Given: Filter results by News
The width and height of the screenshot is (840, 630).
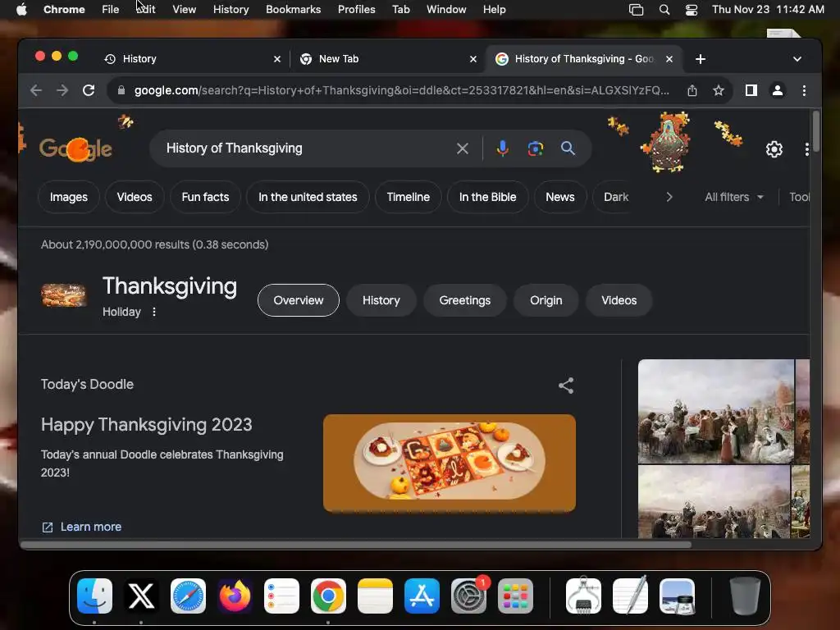Looking at the screenshot, I should click(559, 197).
